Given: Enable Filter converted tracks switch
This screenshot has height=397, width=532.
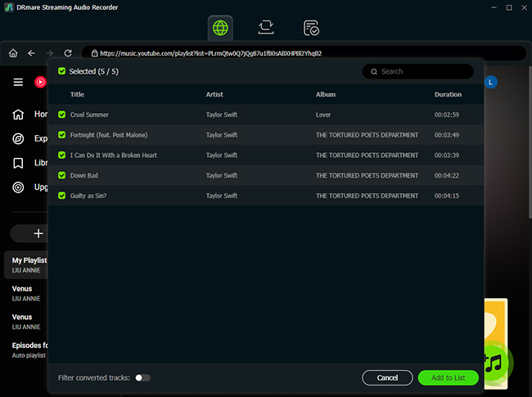Looking at the screenshot, I should click(143, 377).
